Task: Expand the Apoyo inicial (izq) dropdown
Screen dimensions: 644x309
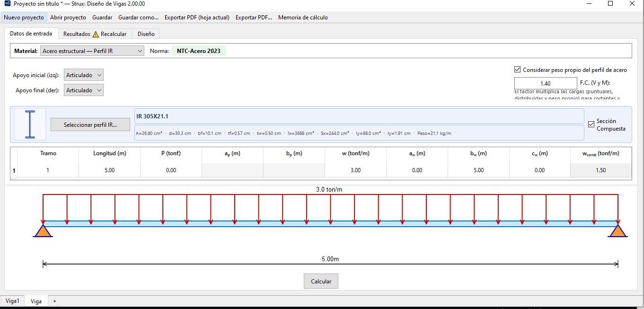Action: pyautogui.click(x=84, y=75)
